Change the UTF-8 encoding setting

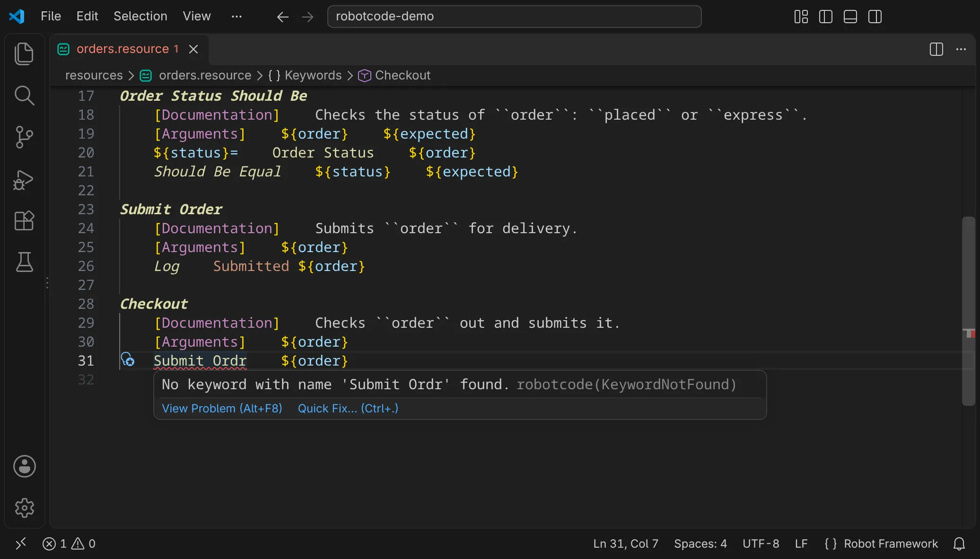(x=761, y=544)
